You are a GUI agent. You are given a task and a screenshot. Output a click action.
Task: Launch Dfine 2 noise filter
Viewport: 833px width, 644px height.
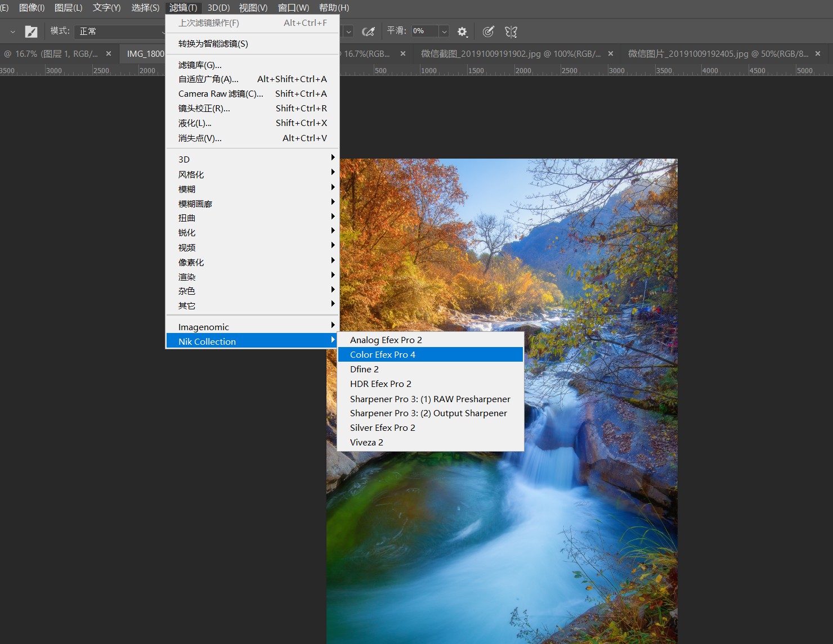431,370
